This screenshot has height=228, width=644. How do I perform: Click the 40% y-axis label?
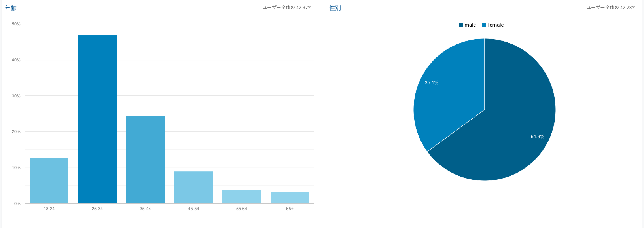click(16, 60)
